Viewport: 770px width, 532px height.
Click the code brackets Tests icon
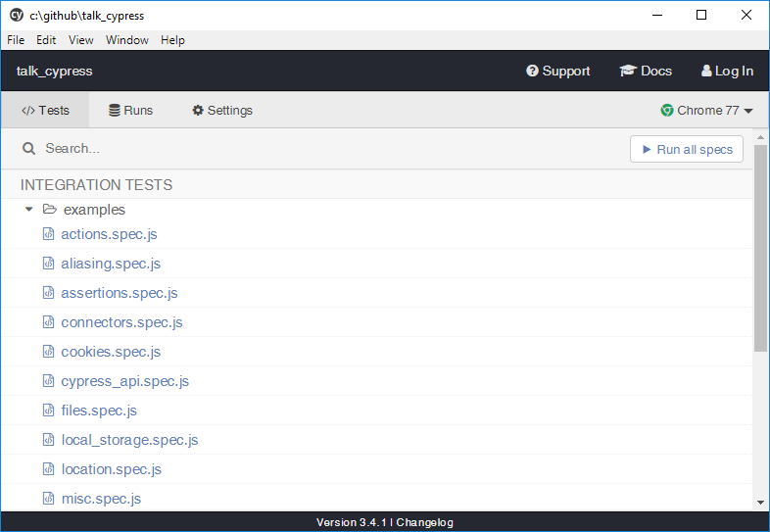(28, 110)
